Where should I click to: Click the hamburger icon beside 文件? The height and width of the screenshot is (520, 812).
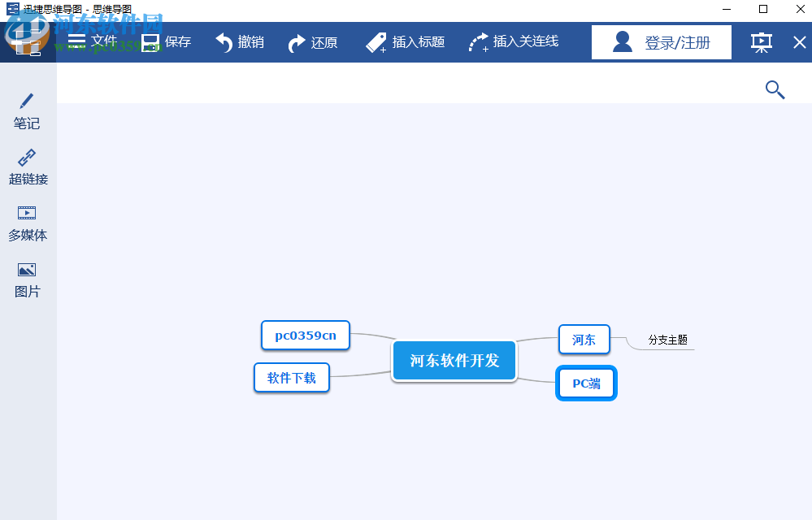(75, 41)
